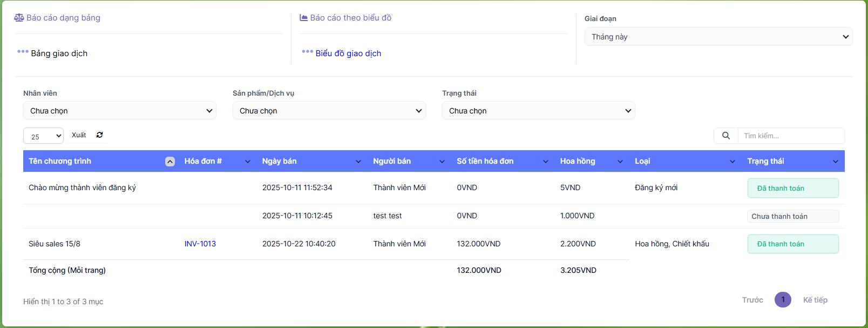Go to Kế tiếp page
Image resolution: width=868 pixels, height=328 pixels.
[x=815, y=300]
